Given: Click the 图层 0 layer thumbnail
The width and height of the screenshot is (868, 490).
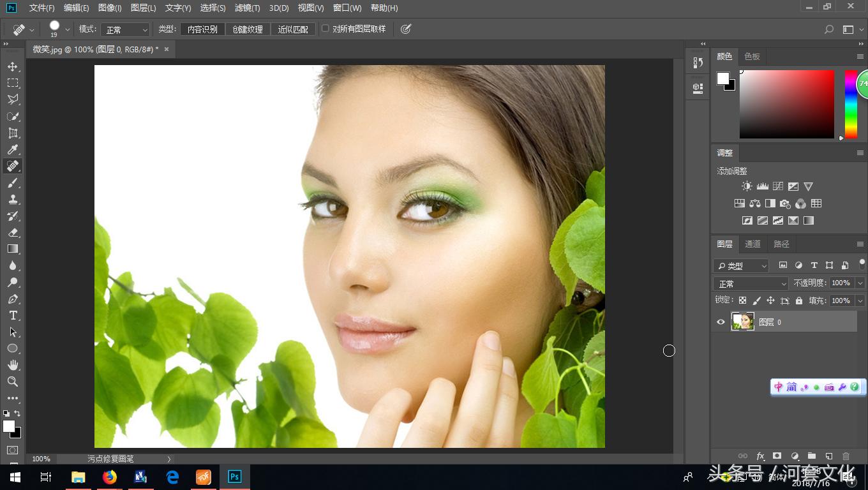Looking at the screenshot, I should click(742, 322).
